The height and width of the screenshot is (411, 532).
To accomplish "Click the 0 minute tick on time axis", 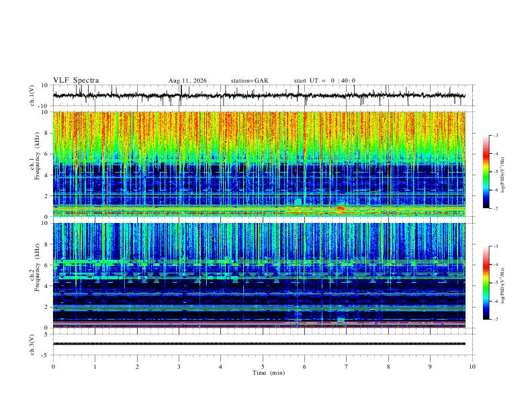I will click(53, 367).
